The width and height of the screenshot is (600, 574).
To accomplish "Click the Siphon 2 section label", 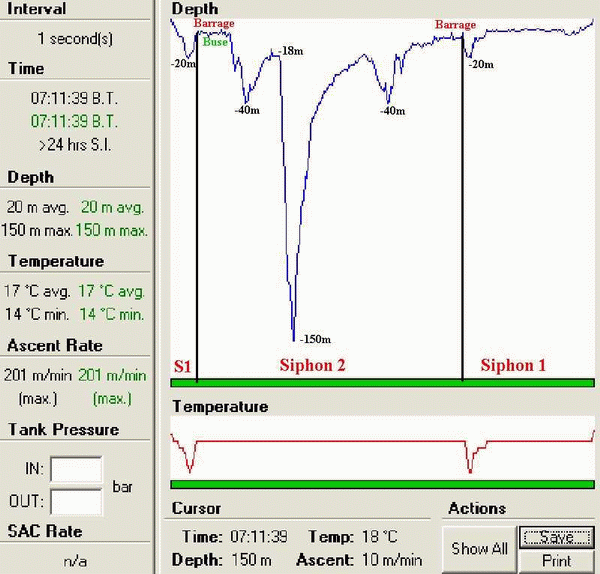I will pos(311,366).
